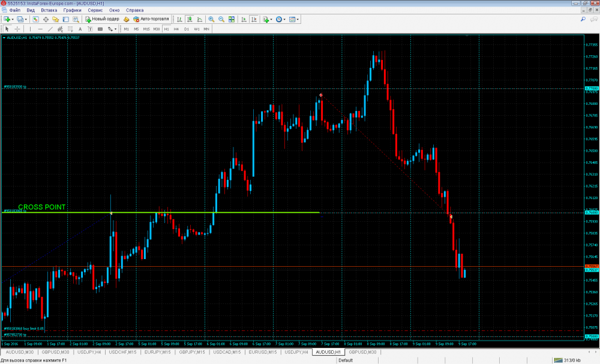Image resolution: width=600 pixels, height=364 pixels.
Task: Select the Crosshair tool
Action: [17, 29]
